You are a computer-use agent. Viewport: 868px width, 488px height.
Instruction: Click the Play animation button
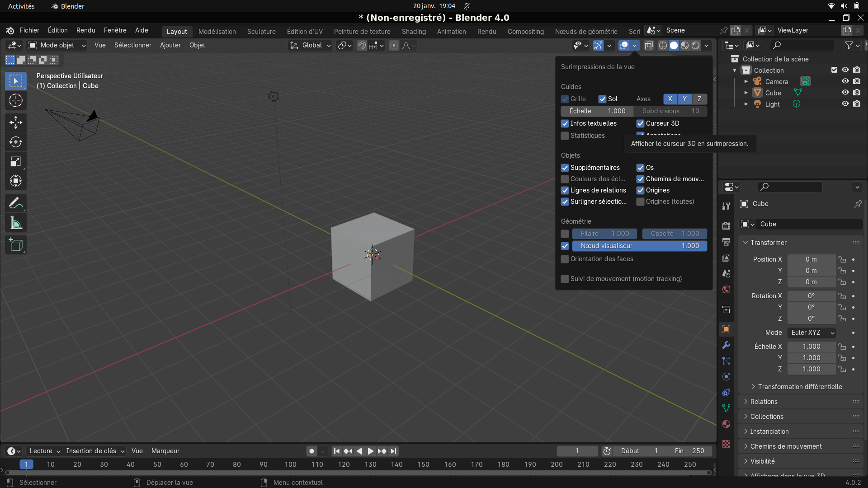(x=370, y=451)
